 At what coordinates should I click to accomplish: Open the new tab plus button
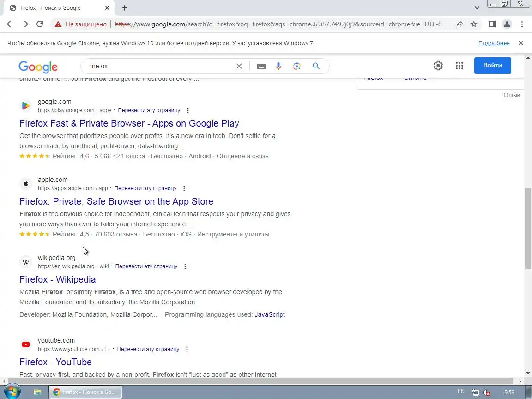coord(125,8)
